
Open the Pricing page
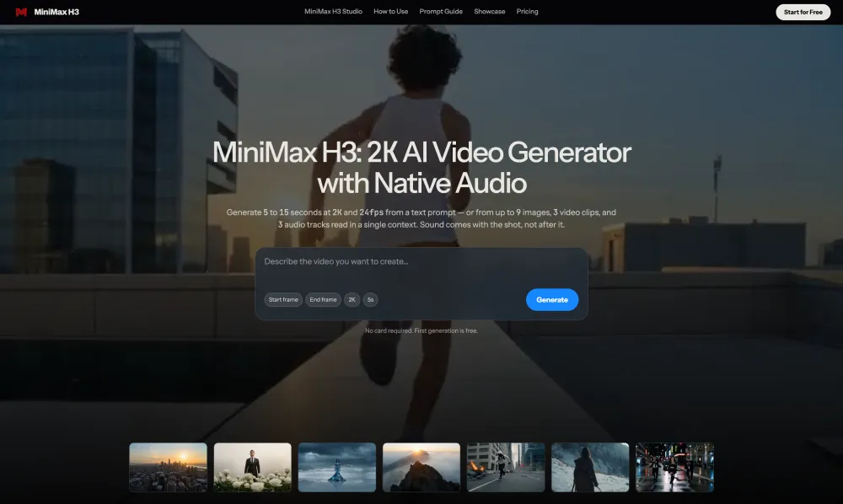(527, 11)
